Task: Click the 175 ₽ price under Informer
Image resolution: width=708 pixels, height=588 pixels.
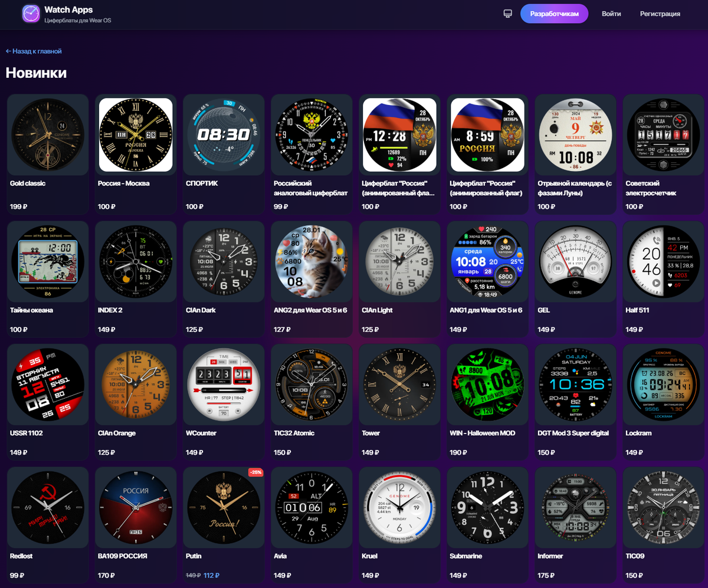Action: [x=546, y=576]
